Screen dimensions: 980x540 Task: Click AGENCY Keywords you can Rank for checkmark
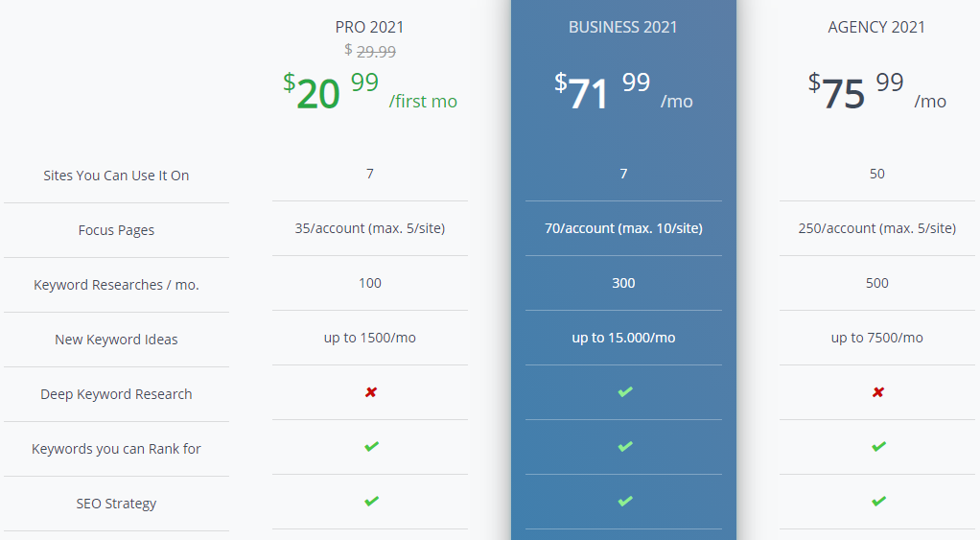(878, 446)
